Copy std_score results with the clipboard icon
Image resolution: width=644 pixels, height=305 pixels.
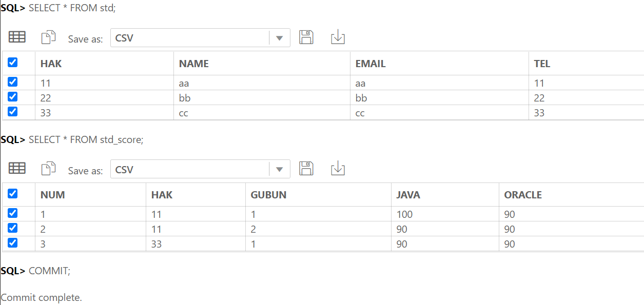click(x=48, y=168)
